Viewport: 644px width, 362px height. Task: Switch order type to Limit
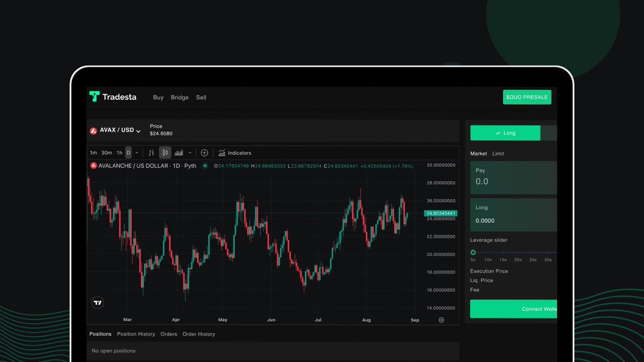coord(498,153)
